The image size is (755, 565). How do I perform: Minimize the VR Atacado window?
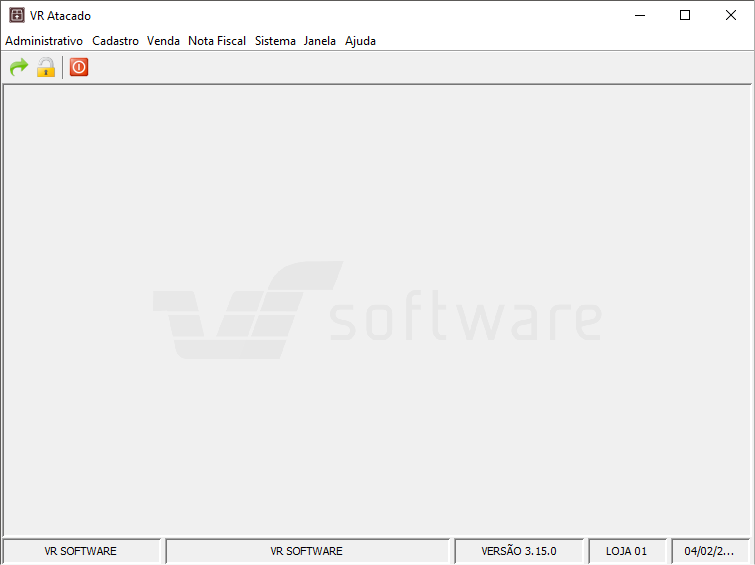point(640,15)
